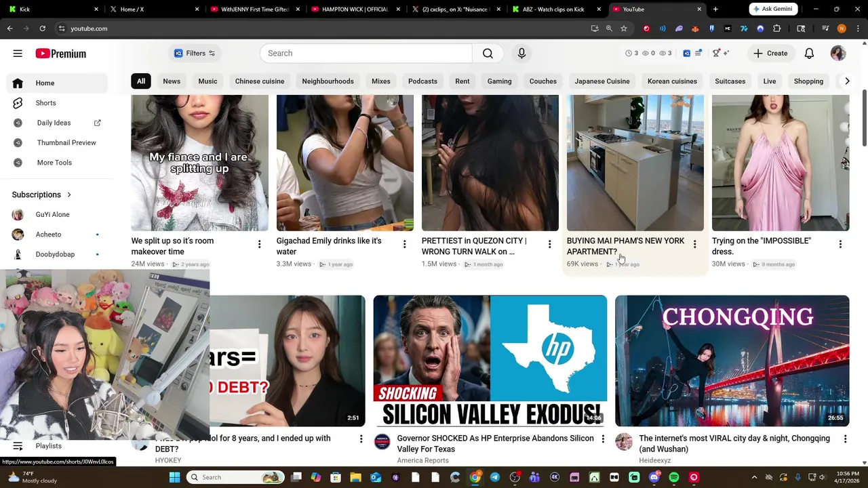
Task: Select the News chip
Action: 172,81
